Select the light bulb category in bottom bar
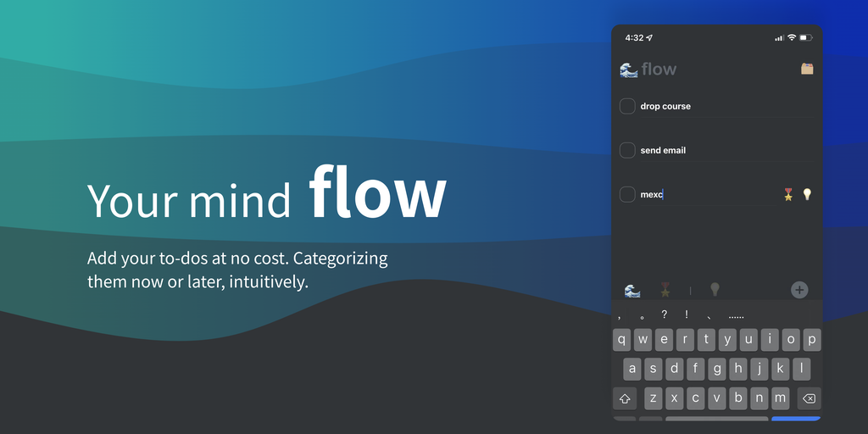This screenshot has height=434, width=868. coord(715,289)
